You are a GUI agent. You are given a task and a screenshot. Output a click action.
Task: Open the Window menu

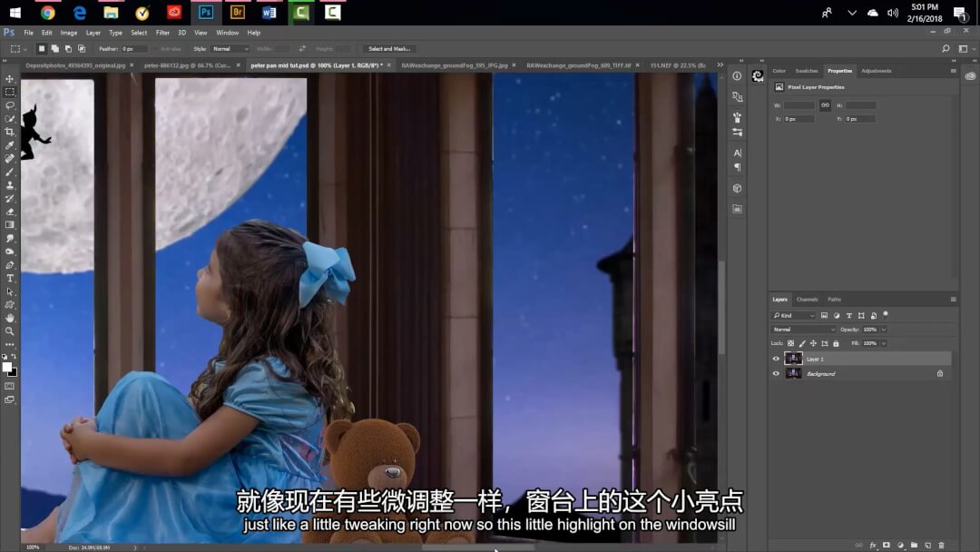coord(227,33)
